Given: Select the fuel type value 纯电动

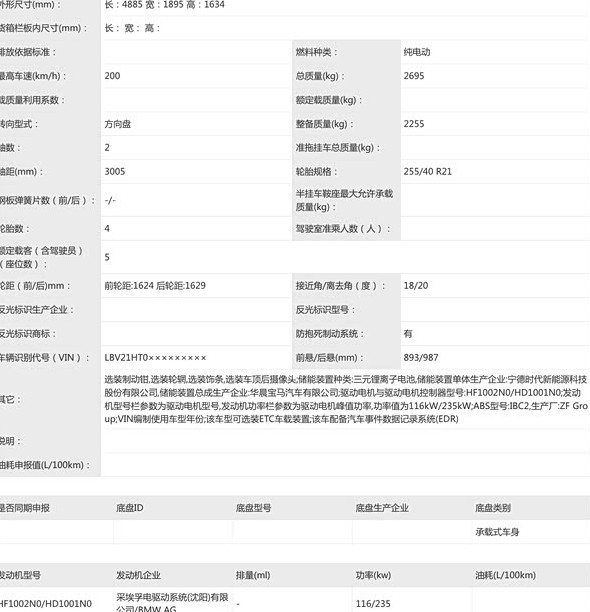Looking at the screenshot, I should click(417, 52).
